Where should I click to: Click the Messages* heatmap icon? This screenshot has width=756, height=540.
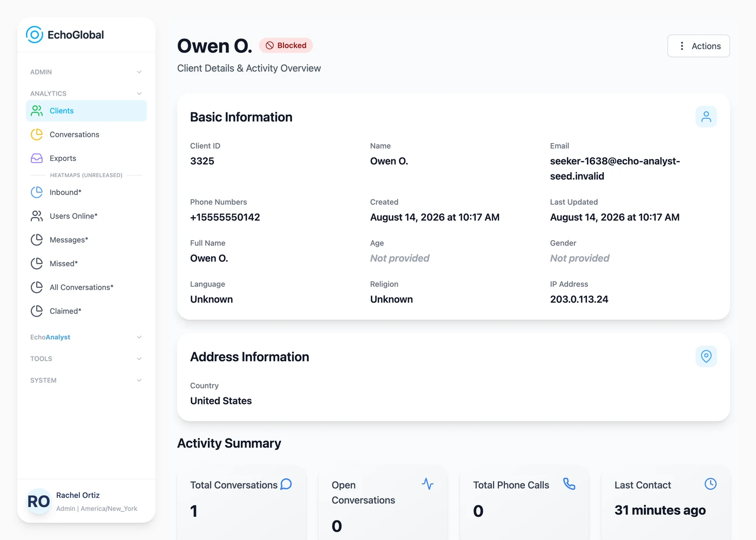pos(37,240)
